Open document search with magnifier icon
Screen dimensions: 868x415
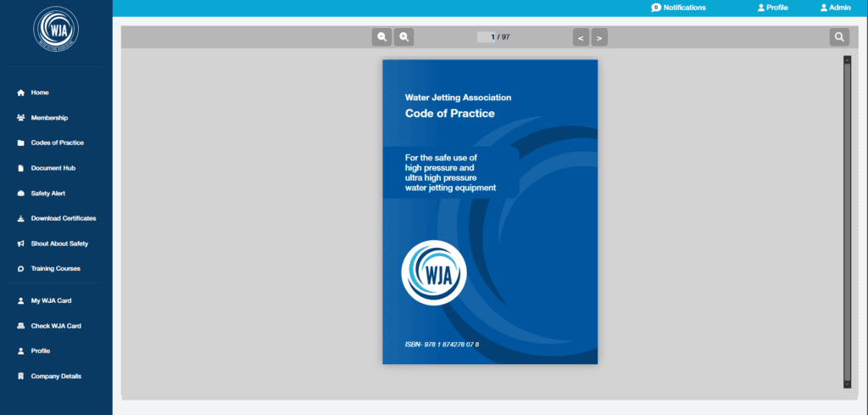pyautogui.click(x=838, y=36)
